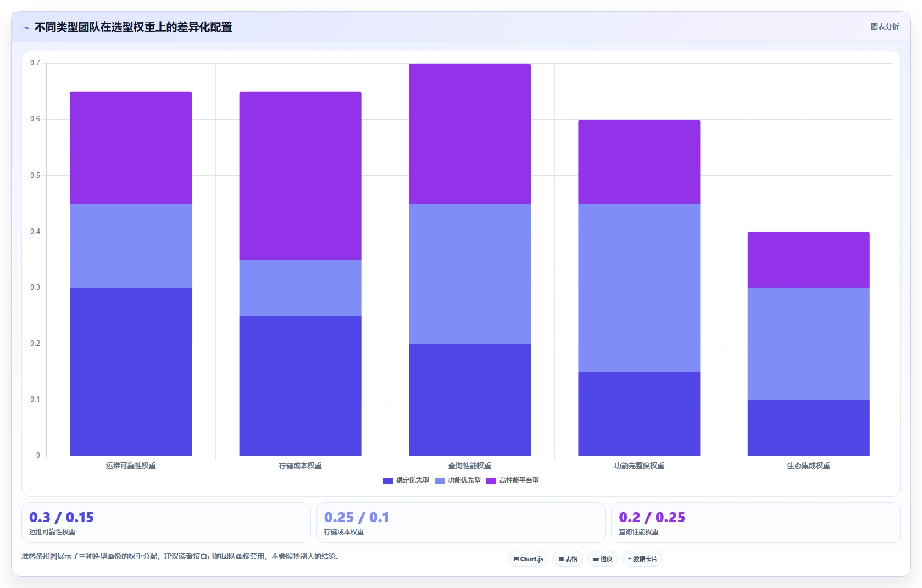
Task: Click the 0.5 y-axis tick label
Action: tap(35, 176)
